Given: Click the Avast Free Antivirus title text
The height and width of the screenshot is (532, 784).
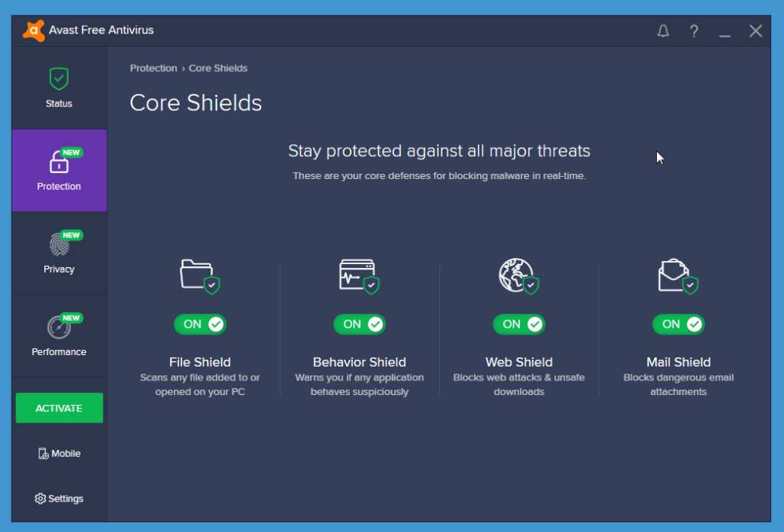Looking at the screenshot, I should [101, 30].
